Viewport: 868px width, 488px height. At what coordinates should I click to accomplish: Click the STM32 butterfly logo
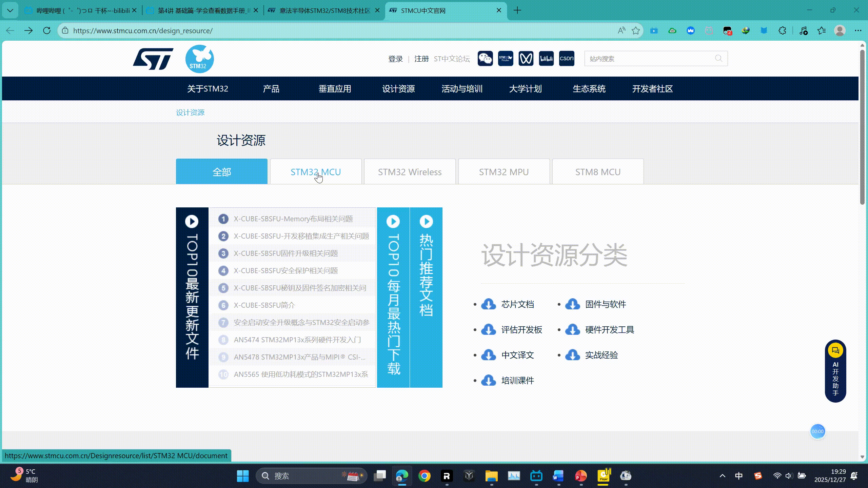coord(199,59)
